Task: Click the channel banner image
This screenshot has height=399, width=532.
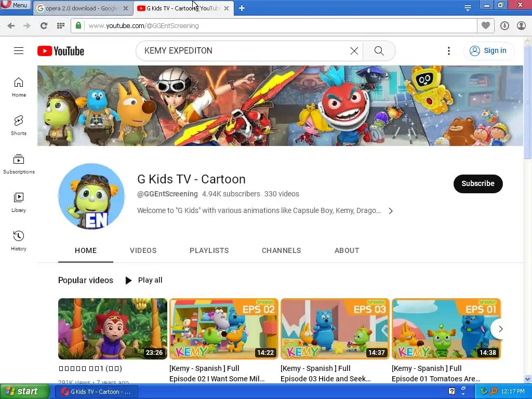Action: click(280, 105)
